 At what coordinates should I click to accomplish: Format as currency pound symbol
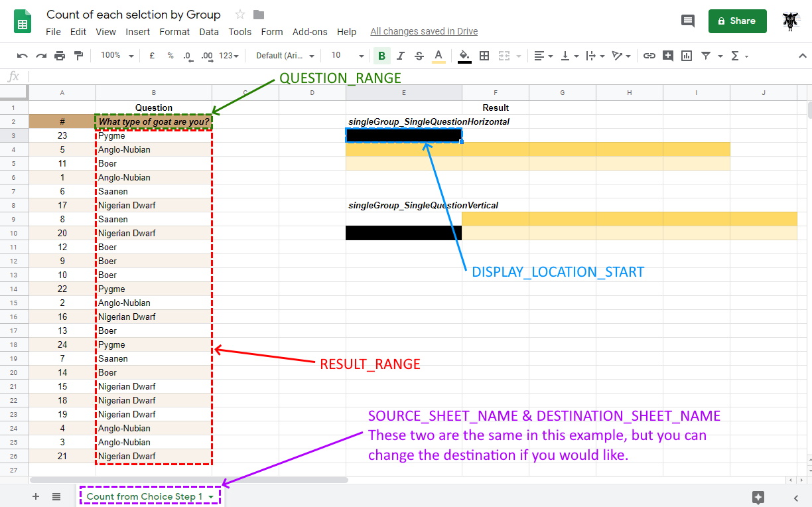point(152,56)
